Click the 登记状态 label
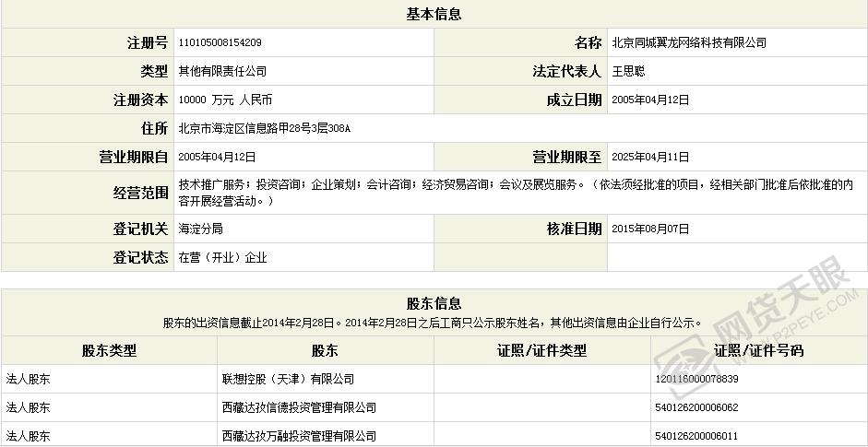 point(140,257)
